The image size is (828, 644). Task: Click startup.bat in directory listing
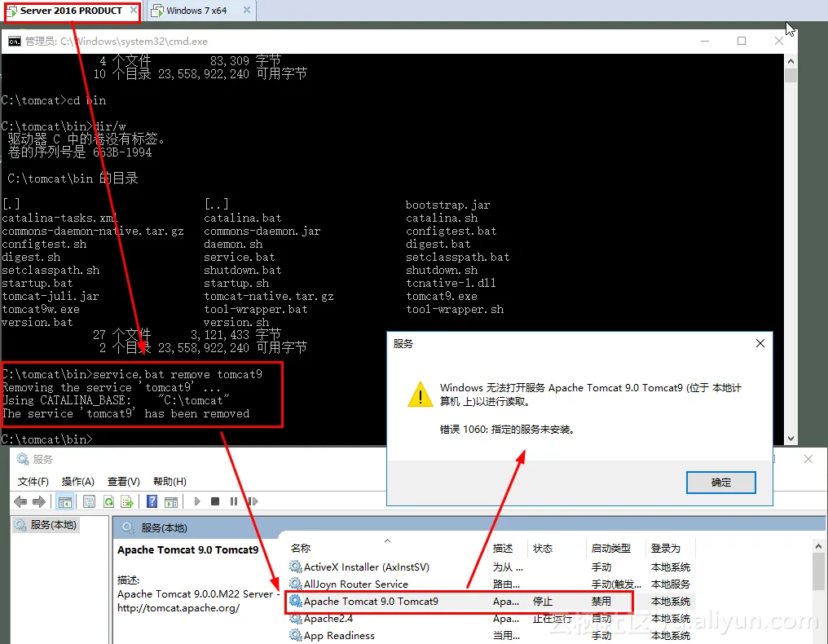point(37,283)
